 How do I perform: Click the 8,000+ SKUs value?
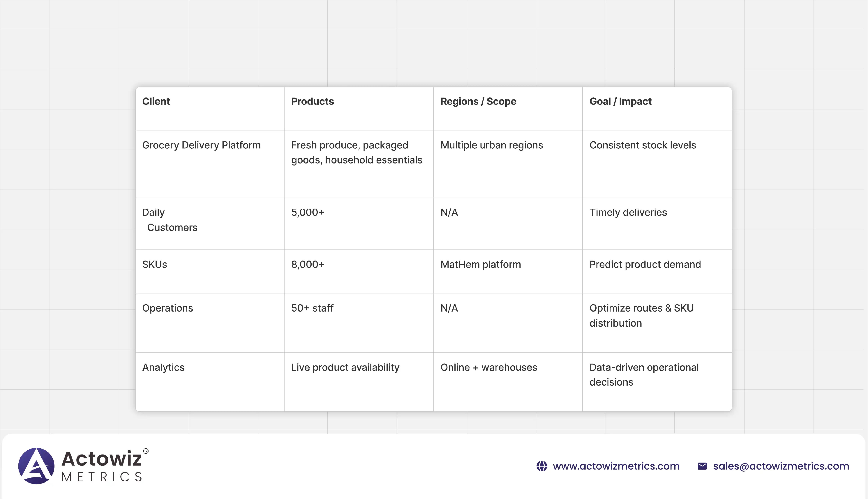(x=308, y=265)
